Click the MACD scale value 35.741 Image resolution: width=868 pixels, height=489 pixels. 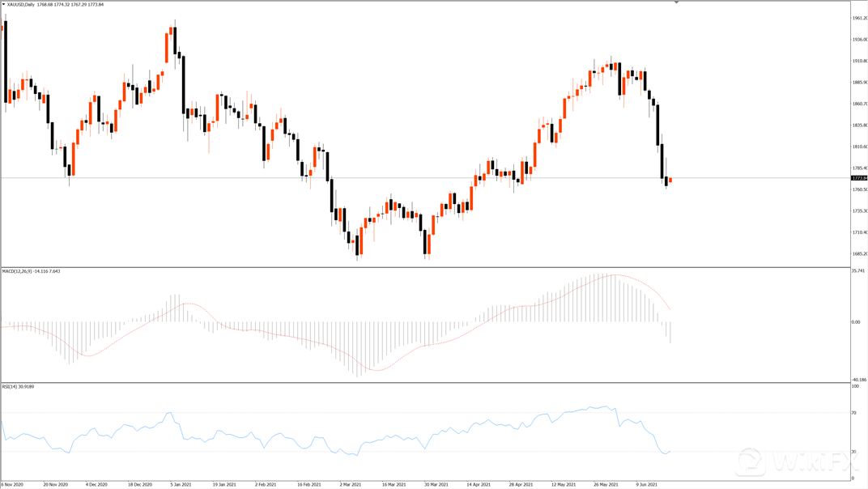point(857,270)
